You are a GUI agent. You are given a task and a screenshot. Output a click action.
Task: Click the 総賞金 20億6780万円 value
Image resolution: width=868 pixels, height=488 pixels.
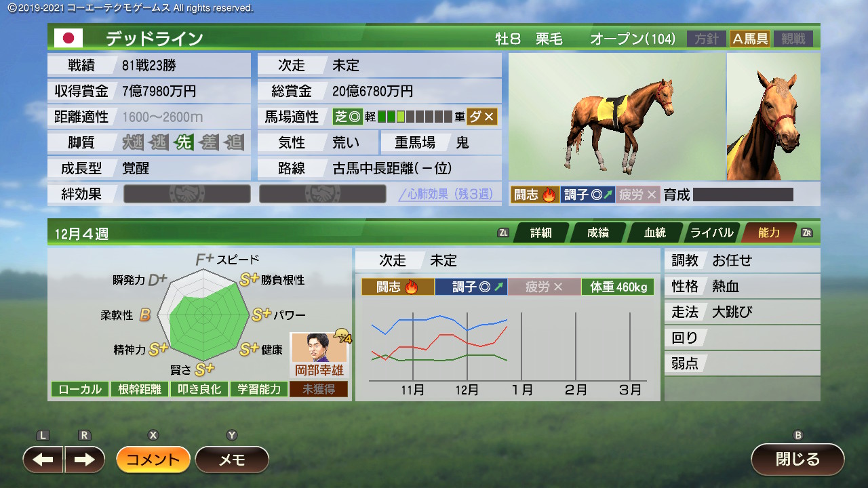[x=373, y=91]
